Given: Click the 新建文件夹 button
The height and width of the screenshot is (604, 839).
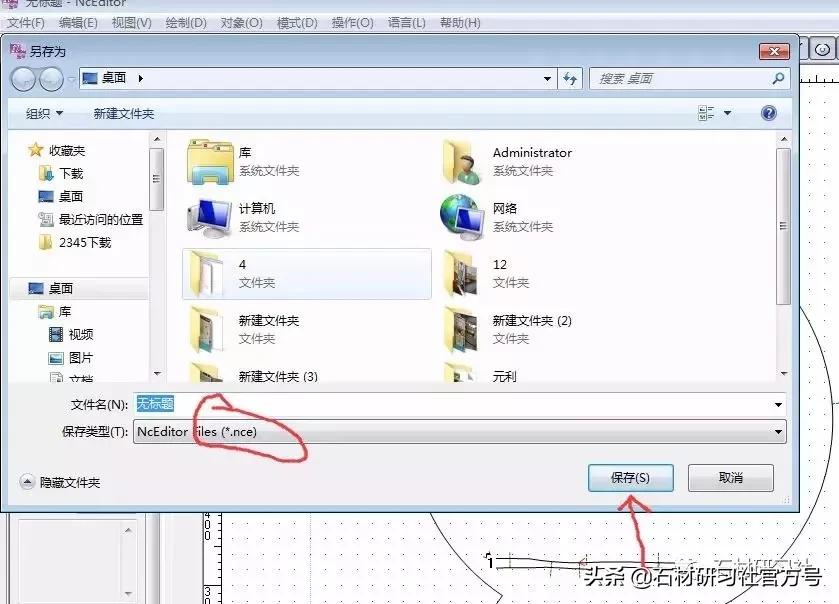Looking at the screenshot, I should (124, 113).
